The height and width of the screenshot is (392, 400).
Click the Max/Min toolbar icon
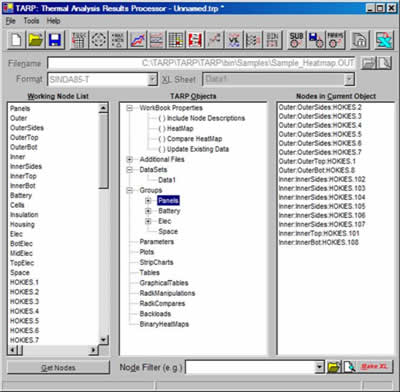[118, 40]
